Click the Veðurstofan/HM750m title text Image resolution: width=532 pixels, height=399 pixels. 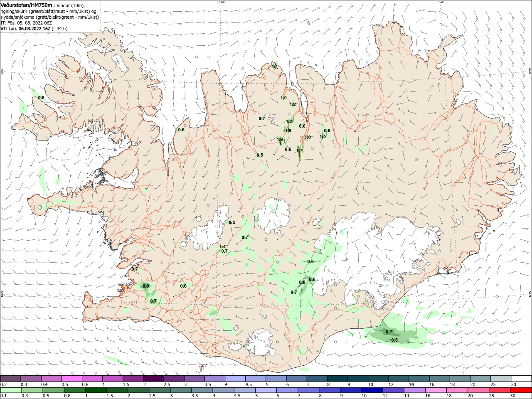[26, 5]
